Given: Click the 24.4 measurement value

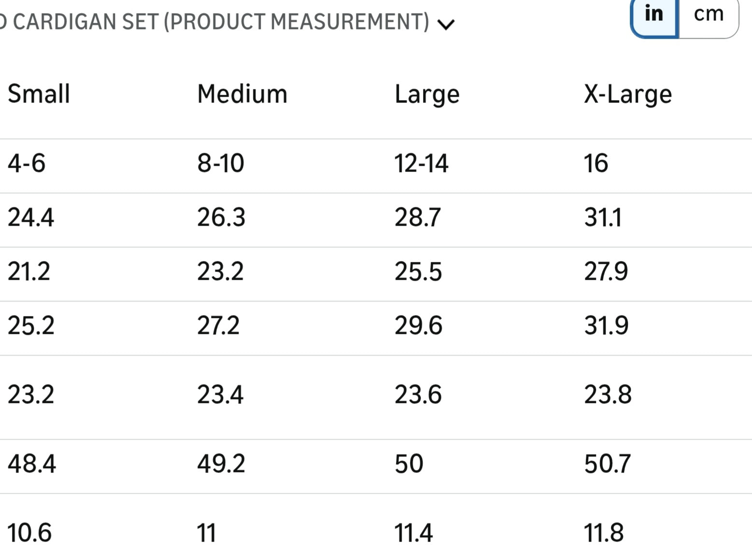Looking at the screenshot, I should click(x=31, y=217).
